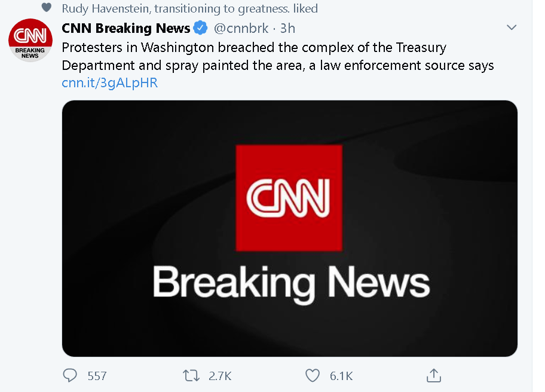Open the cnn.it/3gALpHR link
The height and width of the screenshot is (392, 545).
[x=110, y=82]
